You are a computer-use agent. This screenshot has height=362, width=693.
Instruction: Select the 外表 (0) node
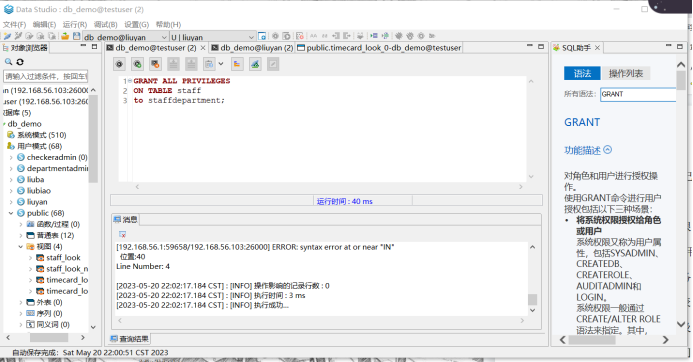[x=45, y=302]
